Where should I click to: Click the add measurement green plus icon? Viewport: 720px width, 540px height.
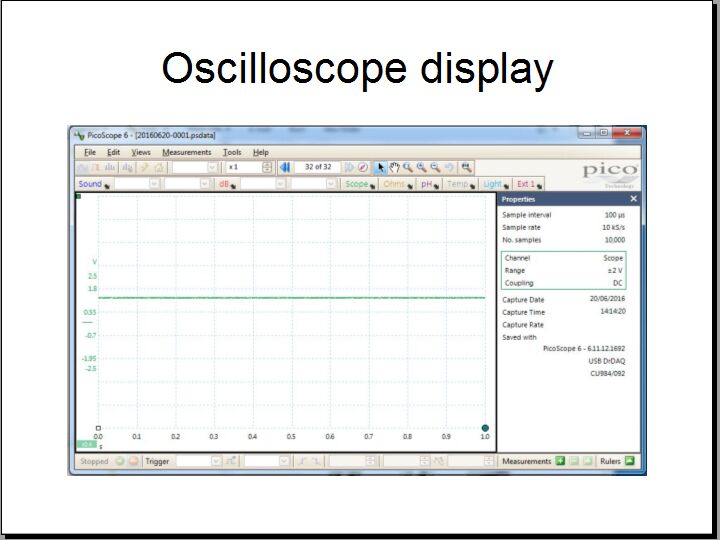(x=560, y=461)
